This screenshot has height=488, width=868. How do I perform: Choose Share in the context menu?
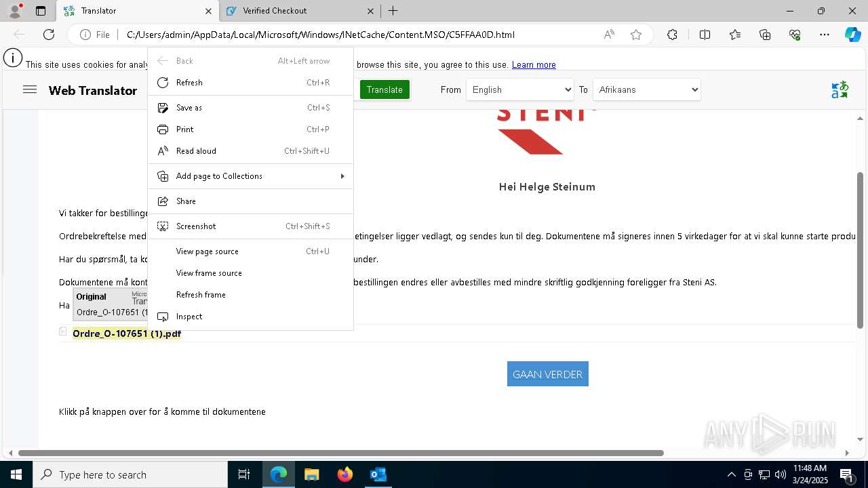(250, 201)
